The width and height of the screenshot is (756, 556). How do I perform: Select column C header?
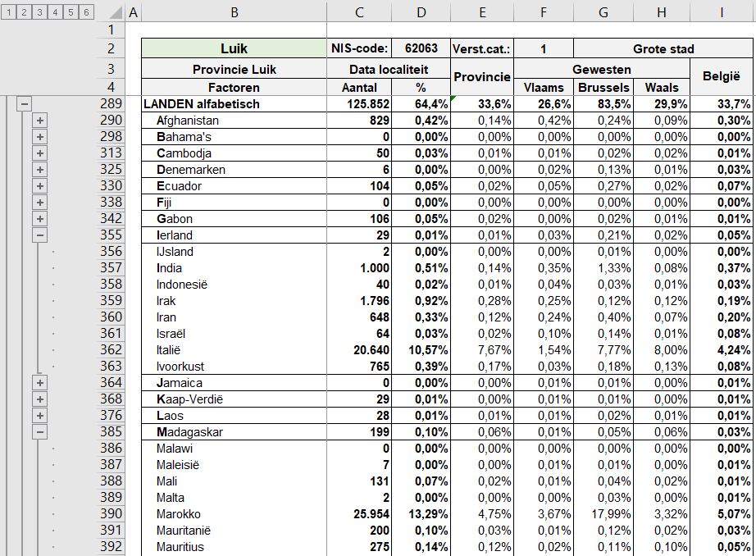(x=359, y=12)
